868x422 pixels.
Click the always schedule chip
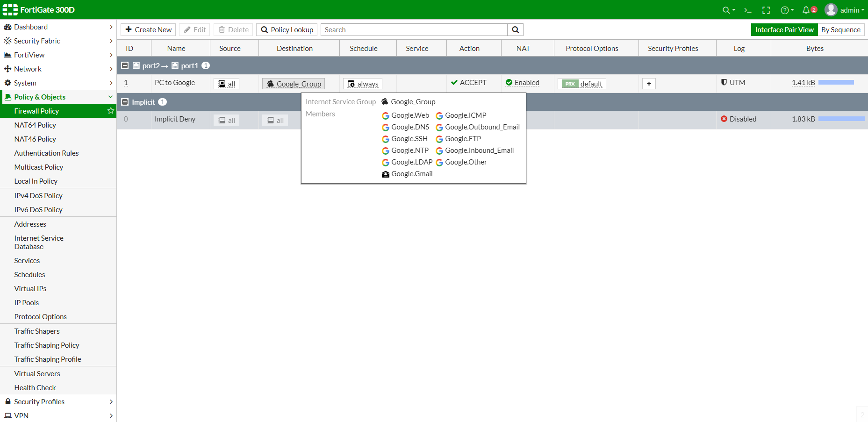[363, 84]
